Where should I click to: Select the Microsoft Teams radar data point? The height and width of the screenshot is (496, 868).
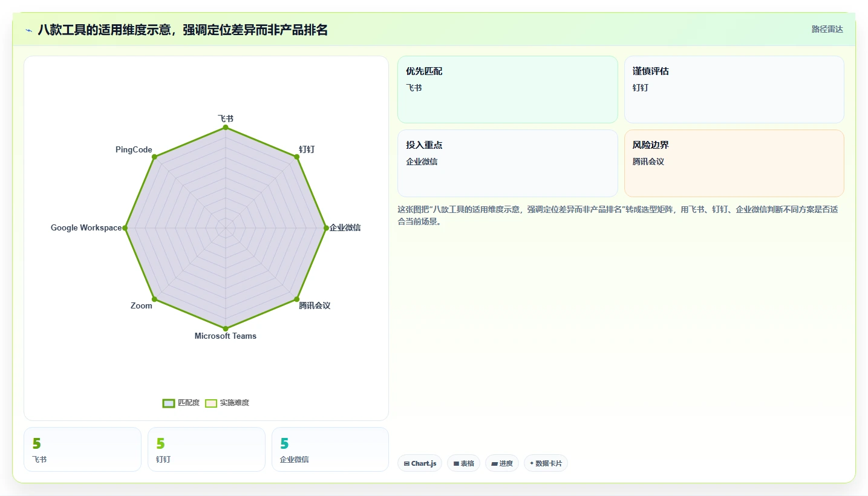[x=226, y=328]
